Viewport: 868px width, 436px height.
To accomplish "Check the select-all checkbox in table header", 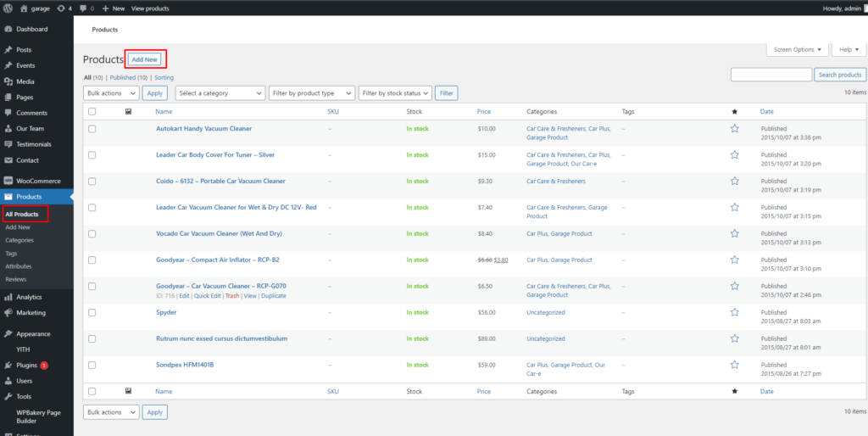I will [92, 111].
